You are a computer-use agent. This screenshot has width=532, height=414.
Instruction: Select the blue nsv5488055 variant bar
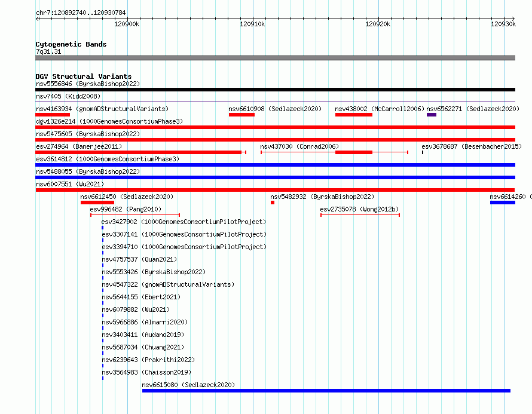tap(275, 177)
